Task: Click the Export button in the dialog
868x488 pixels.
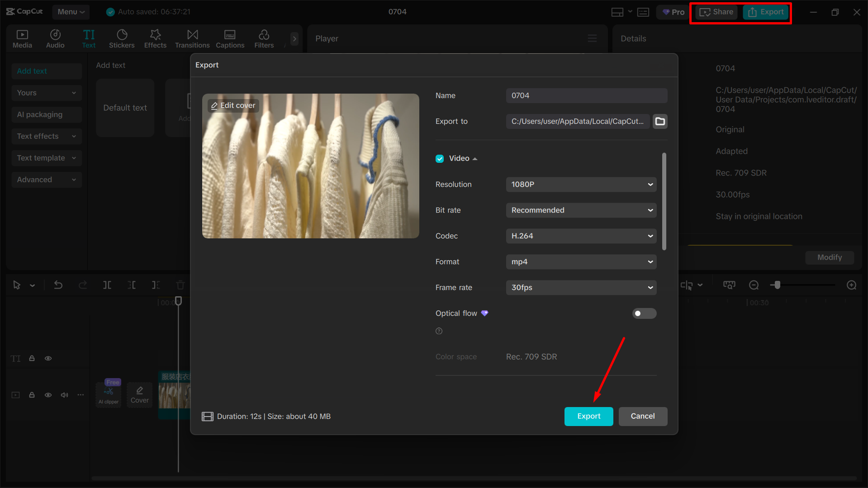Action: tap(588, 416)
